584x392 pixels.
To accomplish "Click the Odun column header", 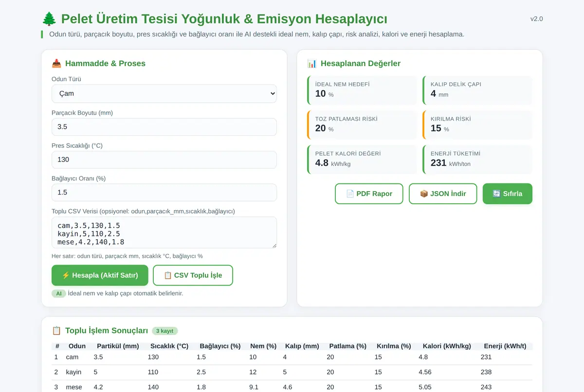I will 77,346.
